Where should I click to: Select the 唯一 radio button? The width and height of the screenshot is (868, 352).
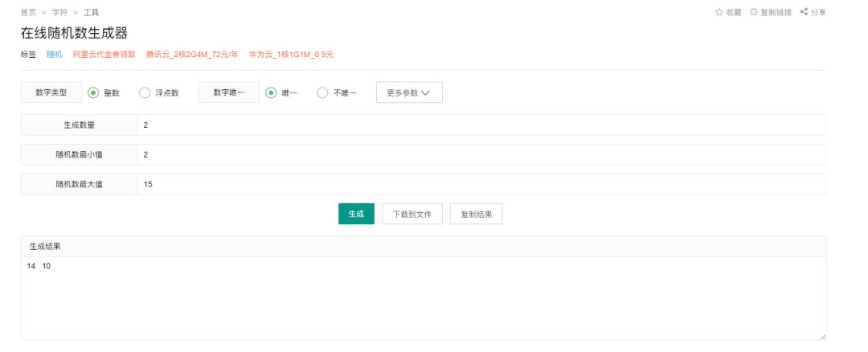tap(271, 93)
